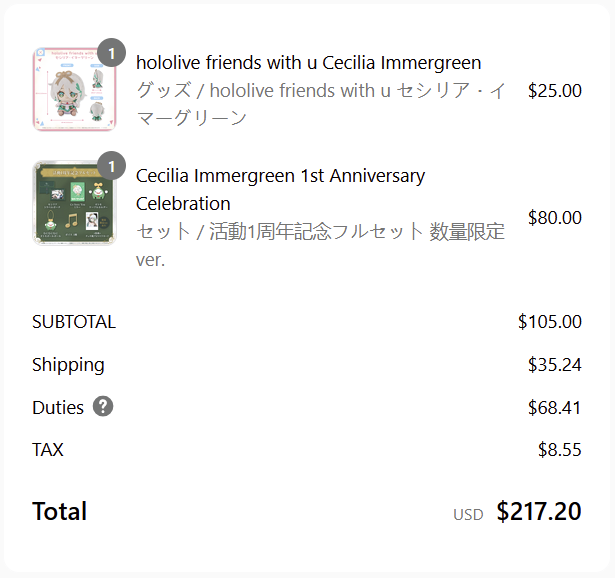Click the $68.41 duties amount
The image size is (615, 578).
click(554, 407)
